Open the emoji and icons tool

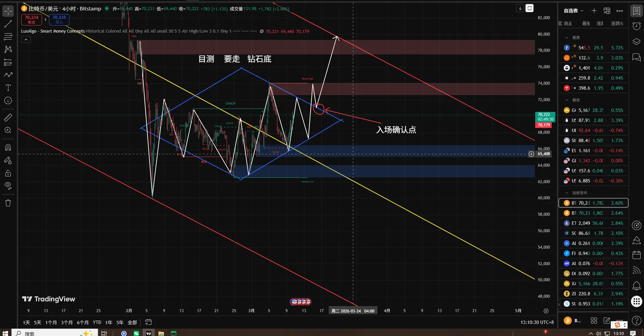coord(8,100)
